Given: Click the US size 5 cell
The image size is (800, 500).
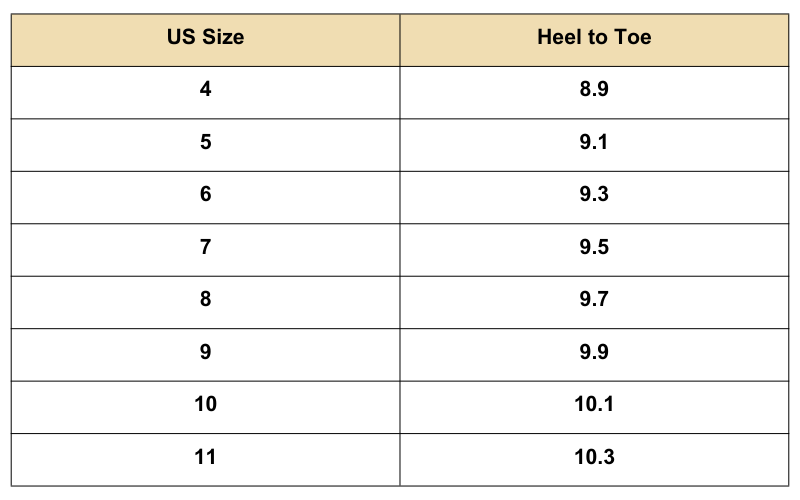Looking at the screenshot, I should (205, 142).
